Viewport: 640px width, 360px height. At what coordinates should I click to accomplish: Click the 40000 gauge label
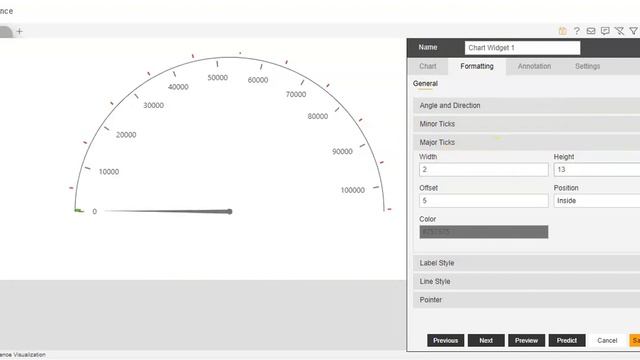178,87
